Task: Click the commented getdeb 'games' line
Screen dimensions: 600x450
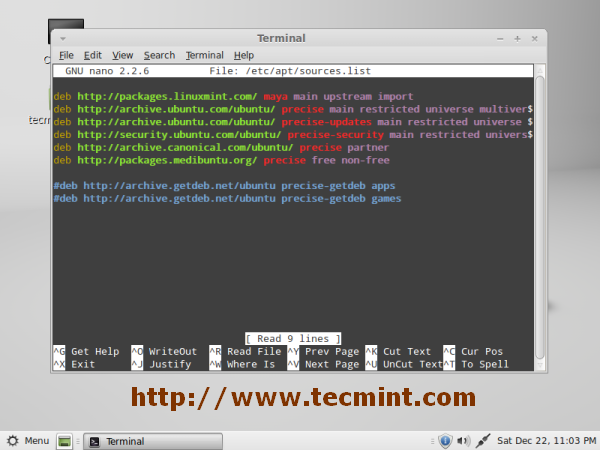Action: click(x=227, y=199)
